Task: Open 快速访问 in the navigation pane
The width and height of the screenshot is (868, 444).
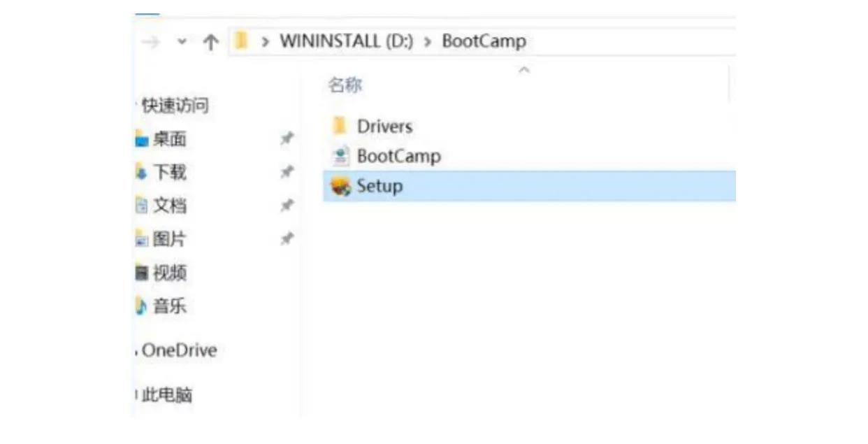Action: point(175,106)
